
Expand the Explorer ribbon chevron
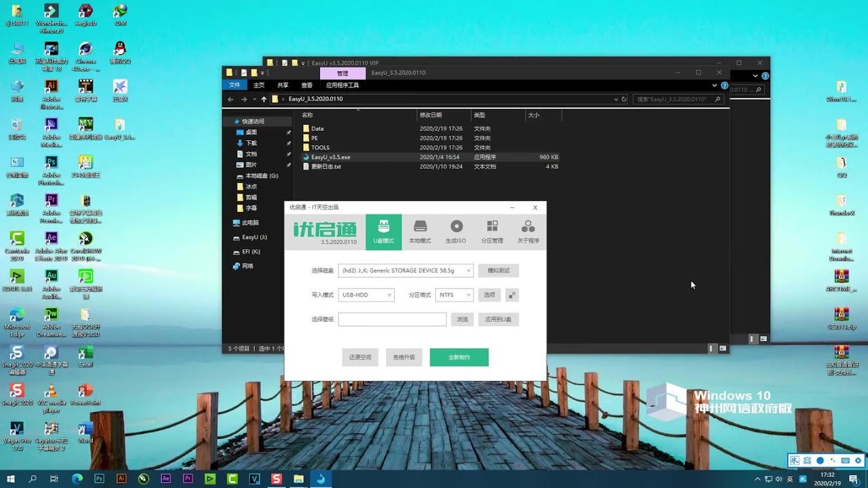click(x=714, y=85)
